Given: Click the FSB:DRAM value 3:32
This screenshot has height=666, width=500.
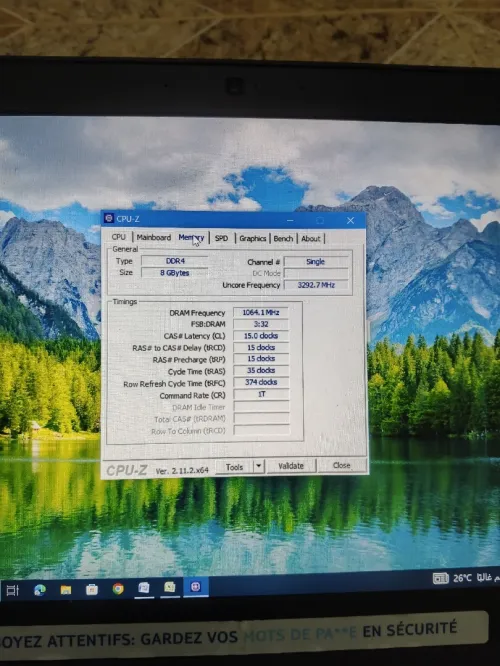Looking at the screenshot, I should click(x=261, y=324).
